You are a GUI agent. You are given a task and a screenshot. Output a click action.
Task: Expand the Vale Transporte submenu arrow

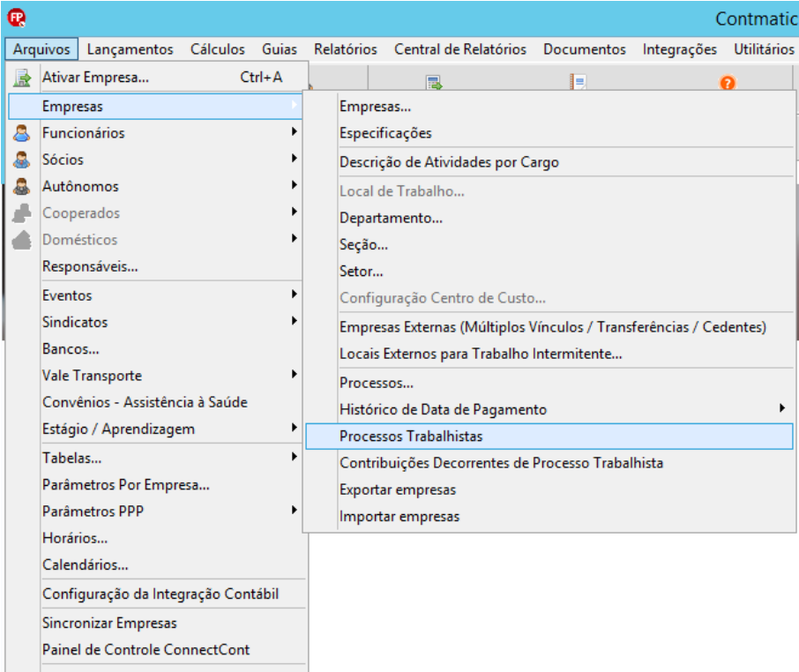tap(295, 374)
